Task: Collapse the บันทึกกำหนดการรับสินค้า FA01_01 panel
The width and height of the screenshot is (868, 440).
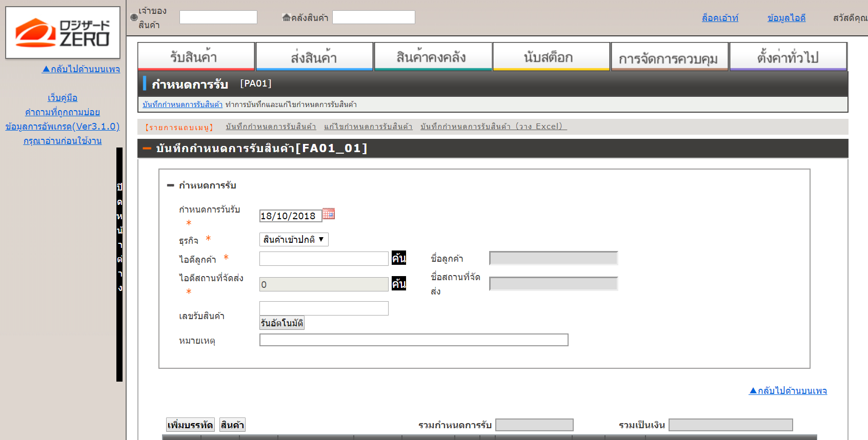Action: pos(147,149)
